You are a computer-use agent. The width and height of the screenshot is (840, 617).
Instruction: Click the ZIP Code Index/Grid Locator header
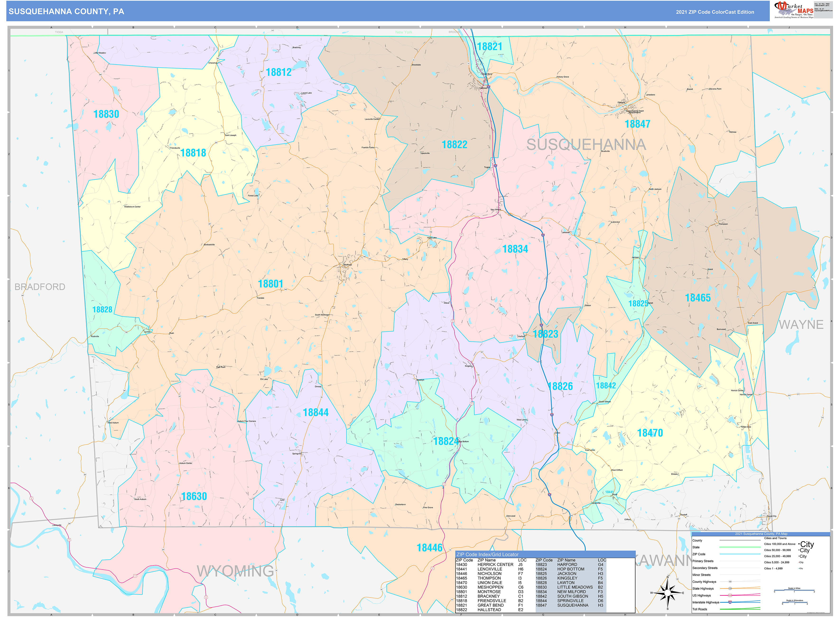click(x=487, y=554)
